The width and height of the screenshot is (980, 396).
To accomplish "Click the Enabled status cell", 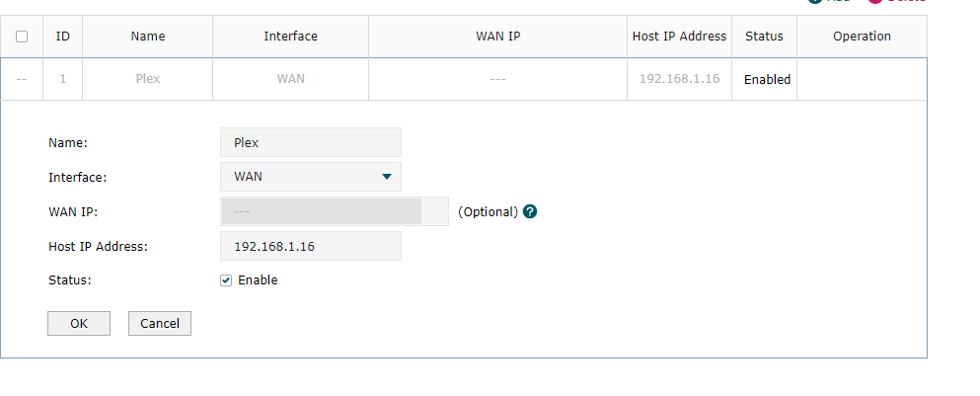I will tap(767, 79).
